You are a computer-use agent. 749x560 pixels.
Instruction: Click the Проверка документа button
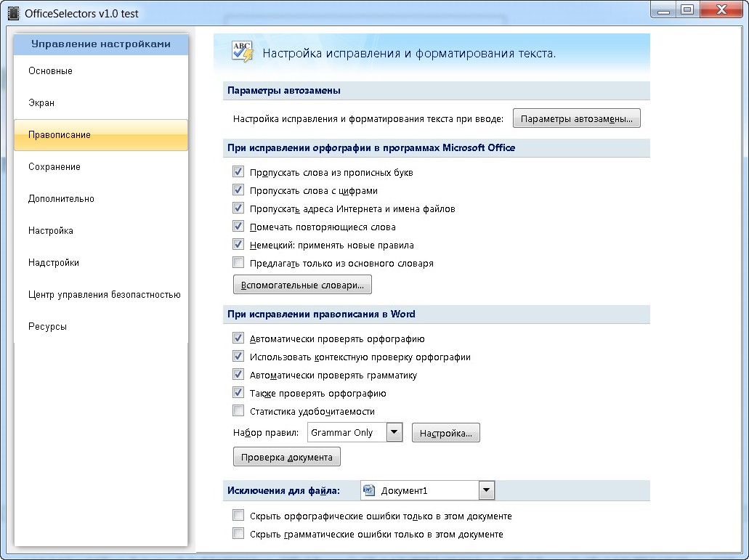tap(287, 457)
